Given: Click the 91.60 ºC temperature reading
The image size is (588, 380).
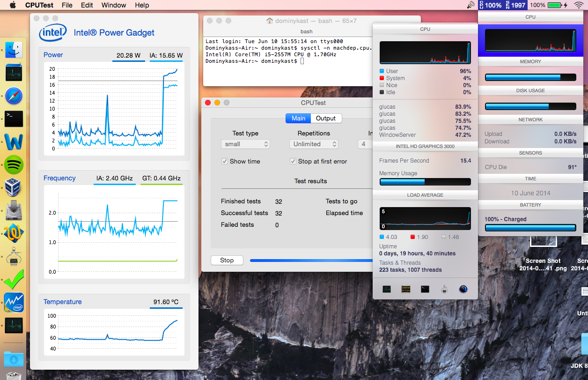Looking at the screenshot, I should 166,302.
